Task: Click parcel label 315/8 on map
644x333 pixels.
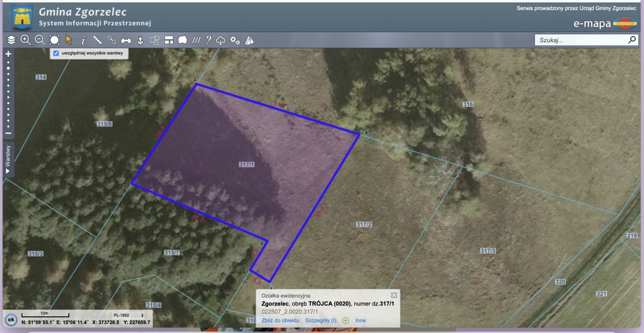Action: point(104,124)
